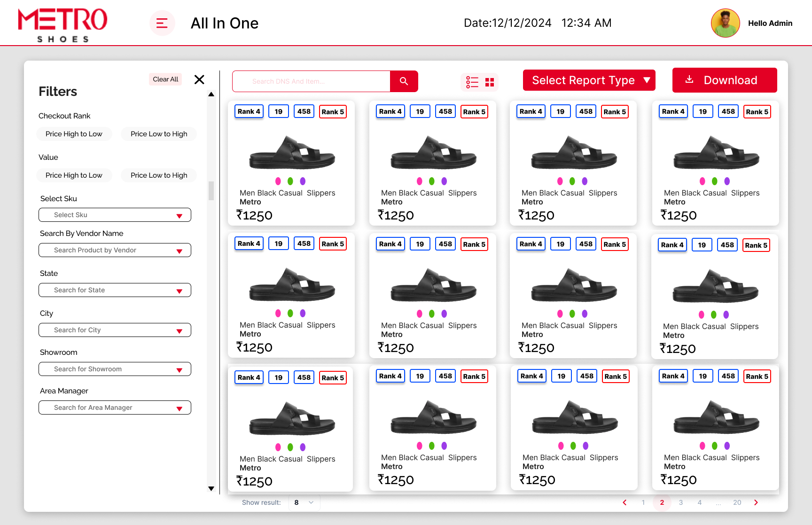Open the hamburger menu beside All In One
Image resolution: width=812 pixels, height=525 pixels.
click(x=162, y=23)
